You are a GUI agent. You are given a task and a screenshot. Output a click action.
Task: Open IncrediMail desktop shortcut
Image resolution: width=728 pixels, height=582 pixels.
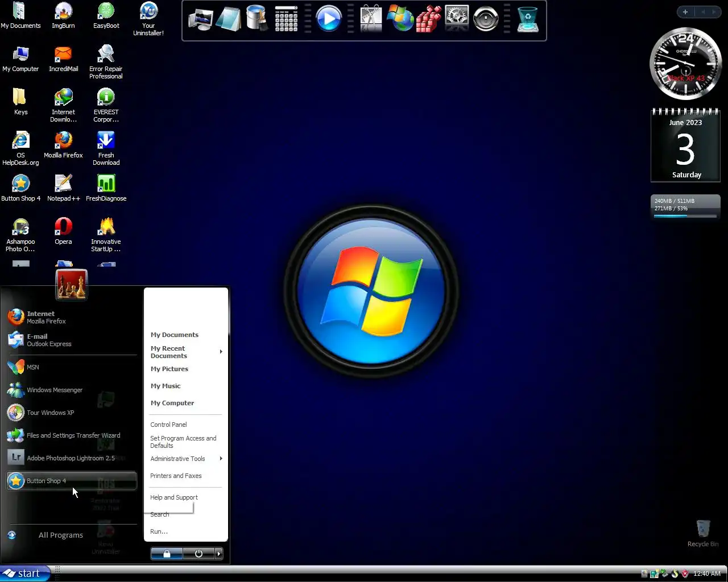(63, 59)
